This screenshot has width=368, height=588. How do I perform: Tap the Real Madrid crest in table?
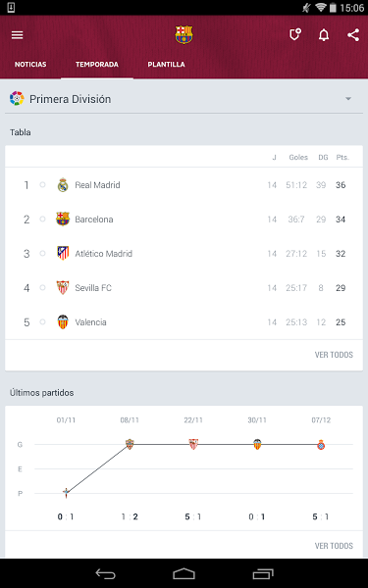[x=63, y=185]
